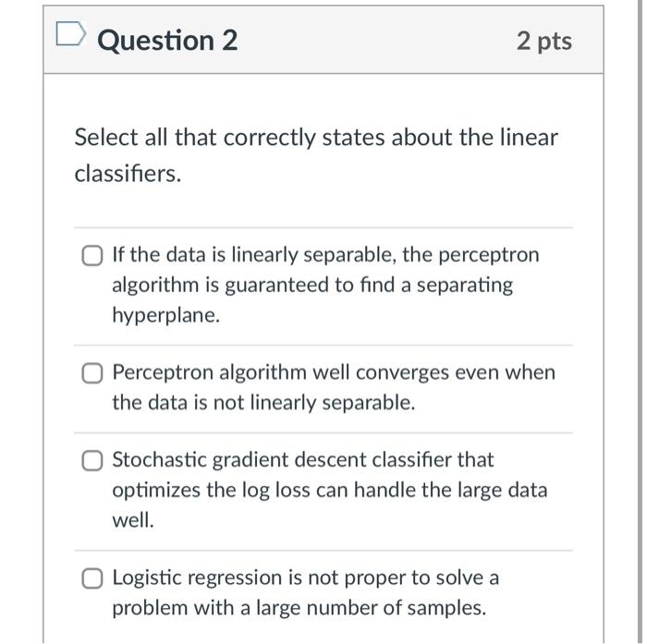This screenshot has height=644, width=647.
Task: Select the 'Logistic regression is not proper' checkbox
Action: [x=91, y=578]
